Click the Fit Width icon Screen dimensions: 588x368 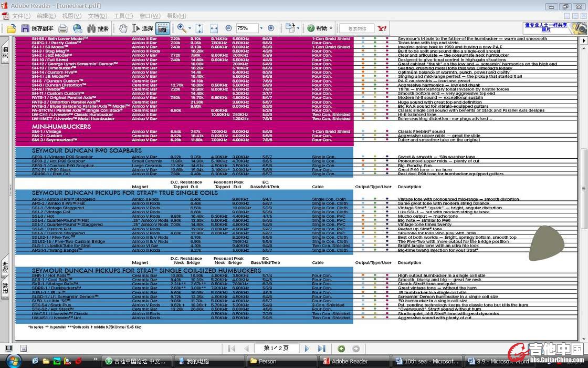pos(214,28)
